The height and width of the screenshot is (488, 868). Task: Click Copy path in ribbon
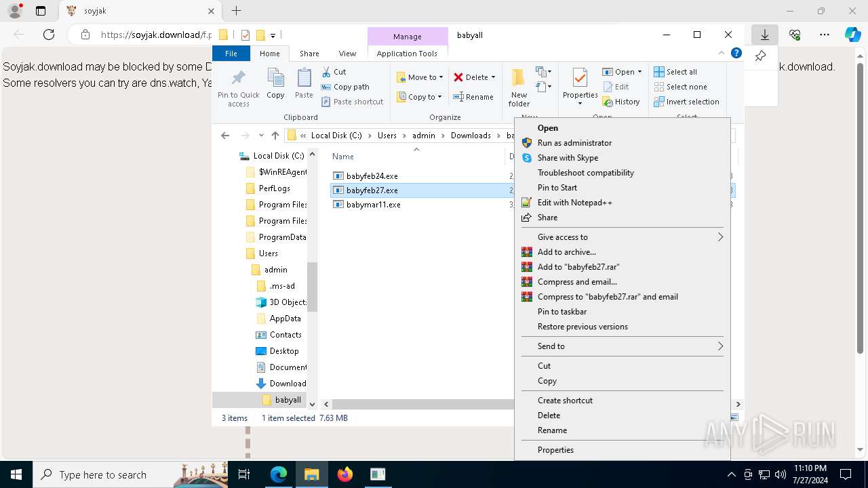[345, 87]
